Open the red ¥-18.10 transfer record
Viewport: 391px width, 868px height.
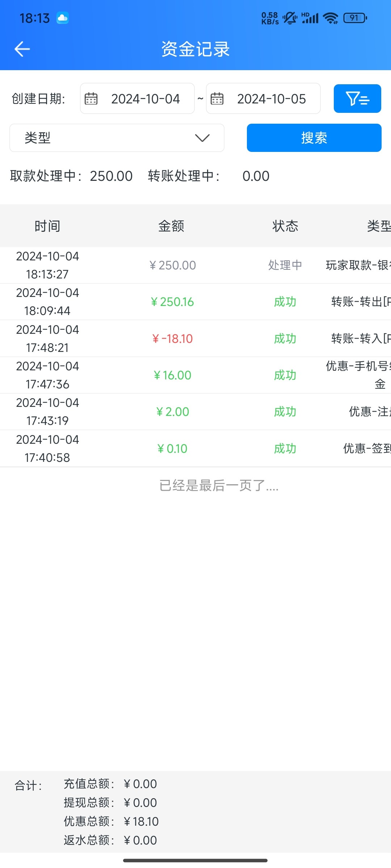pyautogui.click(x=173, y=339)
